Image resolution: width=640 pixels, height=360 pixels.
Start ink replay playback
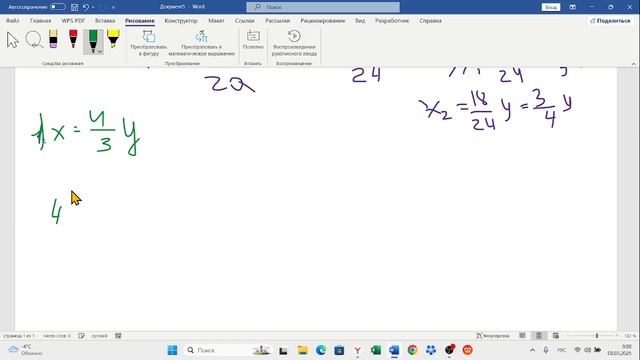(294, 43)
